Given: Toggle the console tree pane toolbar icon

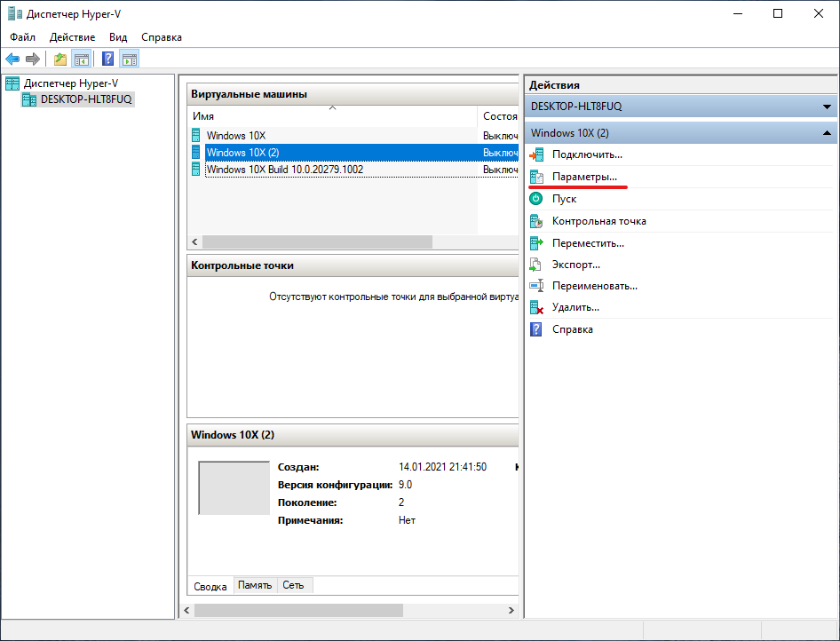Looking at the screenshot, I should 82,59.
